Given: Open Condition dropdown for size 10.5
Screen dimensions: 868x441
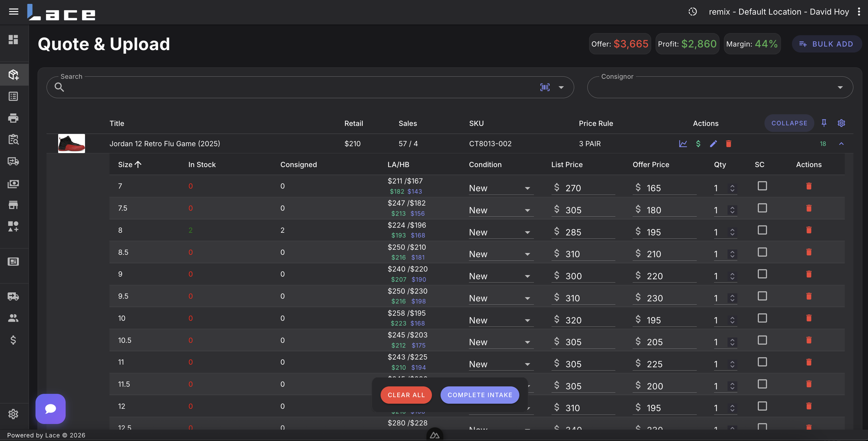Looking at the screenshot, I should pos(501,342).
